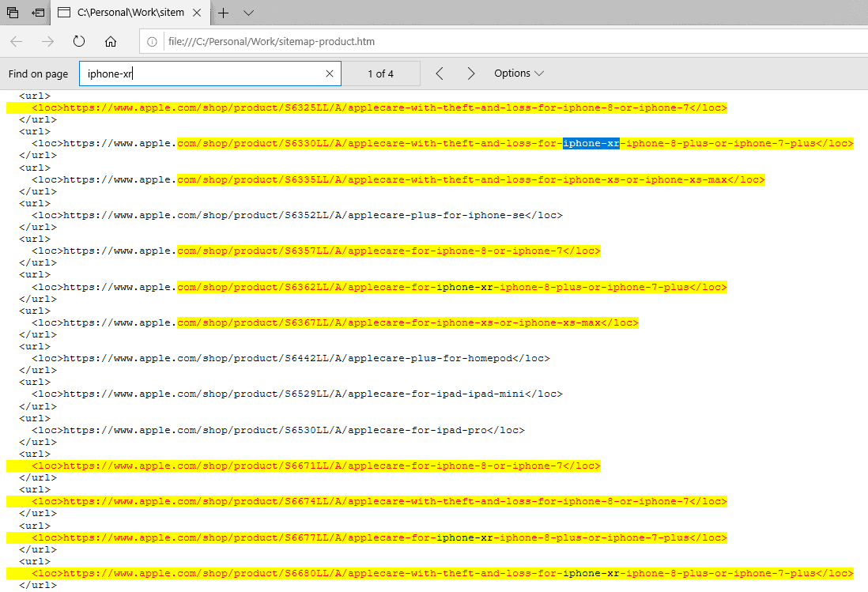Refresh the current page
The image size is (868, 592).
(79, 41)
